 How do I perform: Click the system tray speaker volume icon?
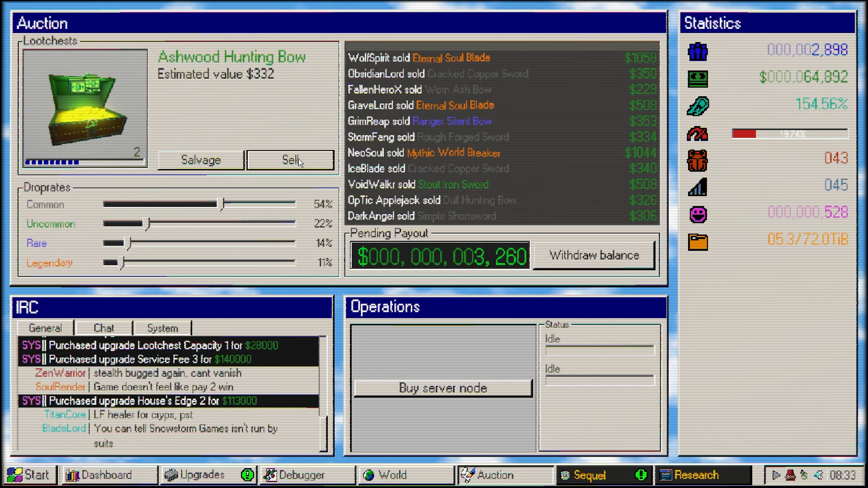pos(818,475)
